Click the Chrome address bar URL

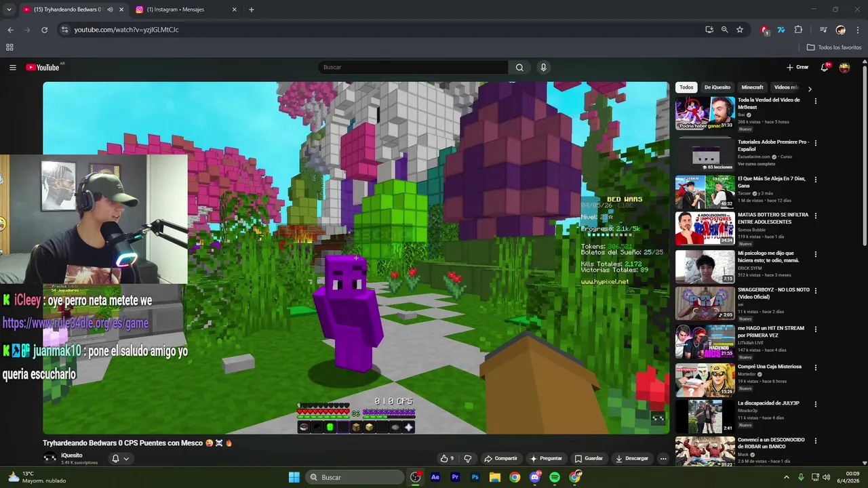pyautogui.click(x=127, y=30)
